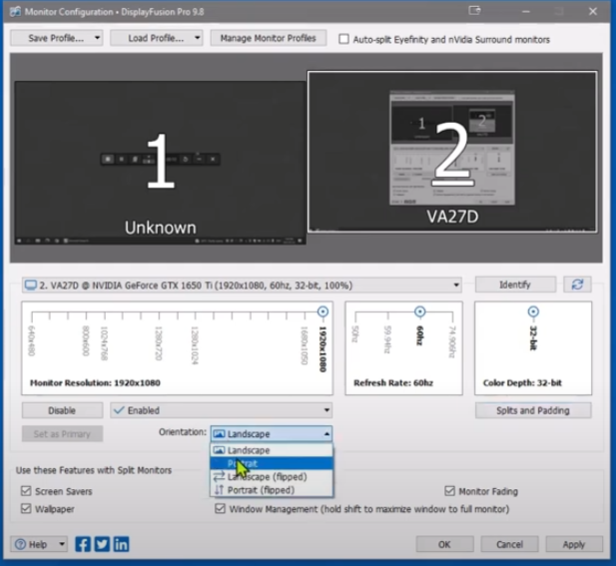Click the 1280x1024 resolution label
This screenshot has width=616, height=566.
(x=194, y=346)
